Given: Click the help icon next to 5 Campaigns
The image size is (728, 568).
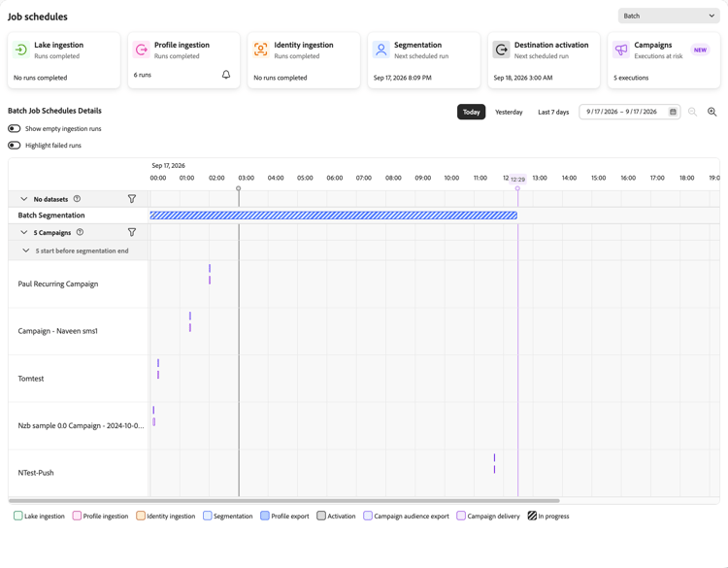Looking at the screenshot, I should click(80, 232).
